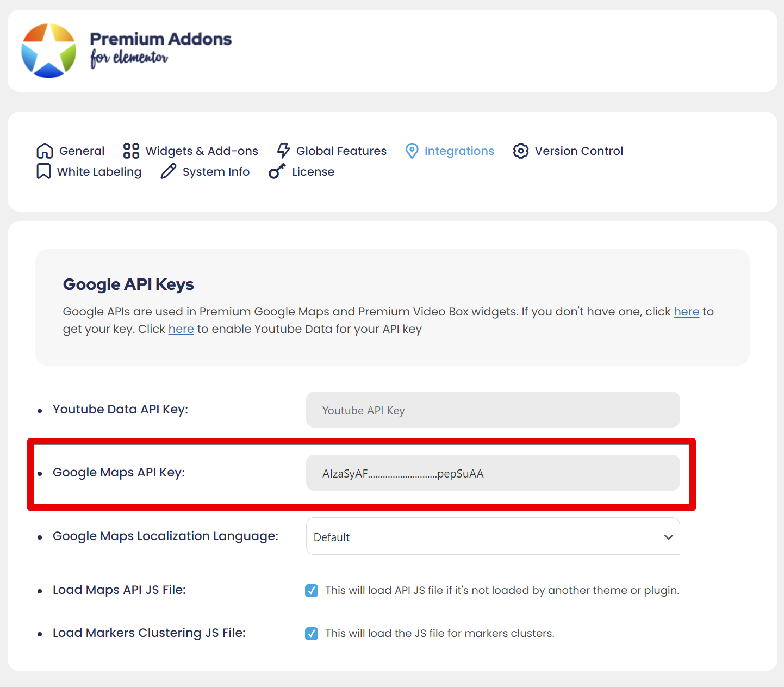Click the dropdown chevron next to Default
Image resolution: width=784 pixels, height=687 pixels.
(x=668, y=537)
